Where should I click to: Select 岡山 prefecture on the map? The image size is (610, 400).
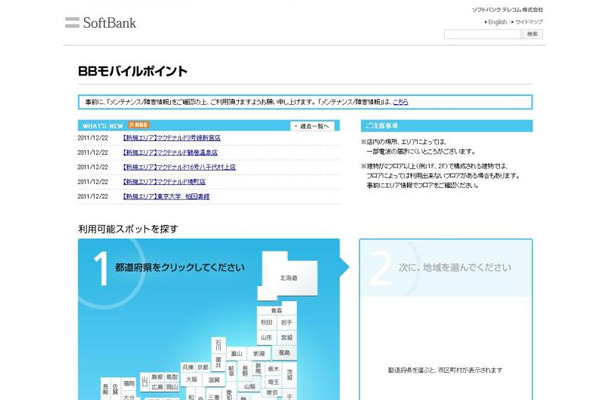pos(172,387)
